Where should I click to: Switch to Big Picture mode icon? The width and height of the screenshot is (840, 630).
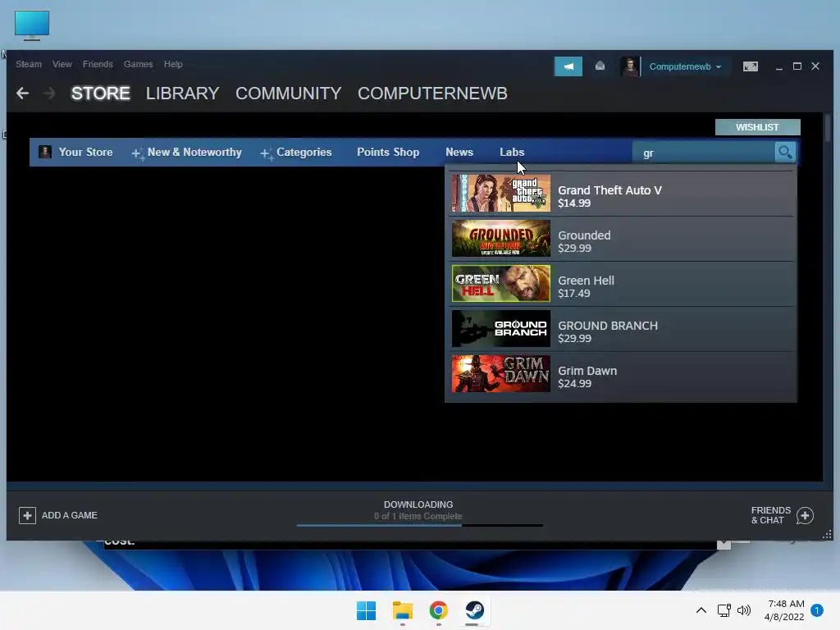750,66
